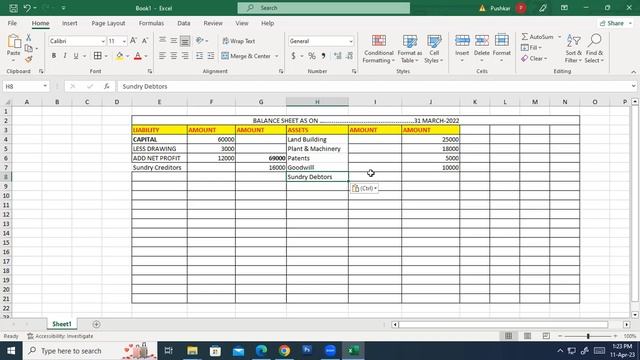Screen dimensions: 640x360
Task: Open Sort & Filter menu
Action: point(573,49)
